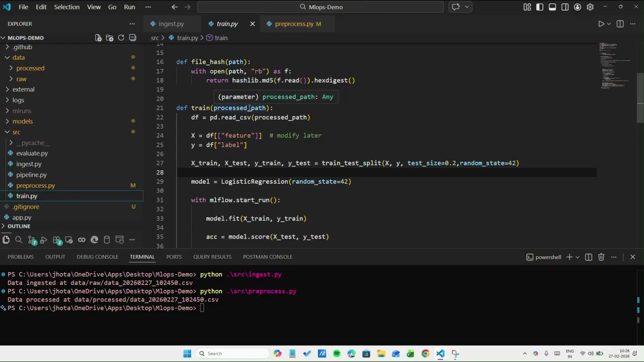Open the Remote Explorer view
The width and height of the screenshot is (644, 362).
69,240
